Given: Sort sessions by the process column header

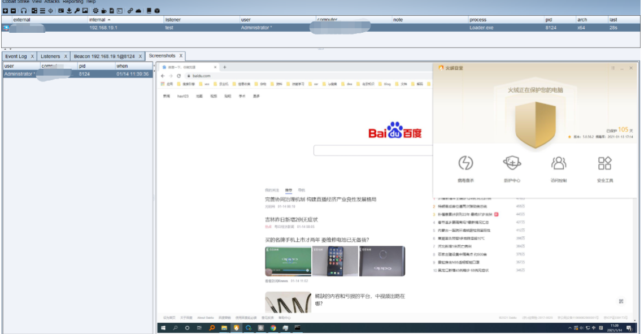Looking at the screenshot, I should (506, 20).
